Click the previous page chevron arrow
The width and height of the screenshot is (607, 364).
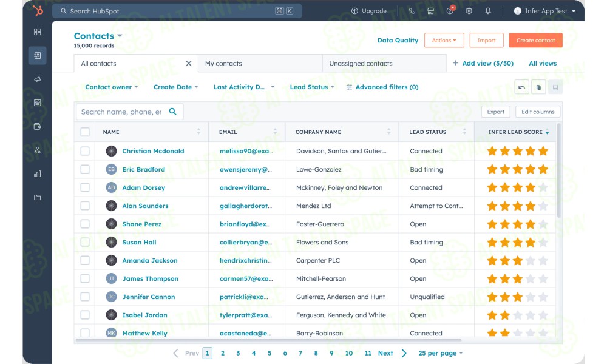point(176,353)
